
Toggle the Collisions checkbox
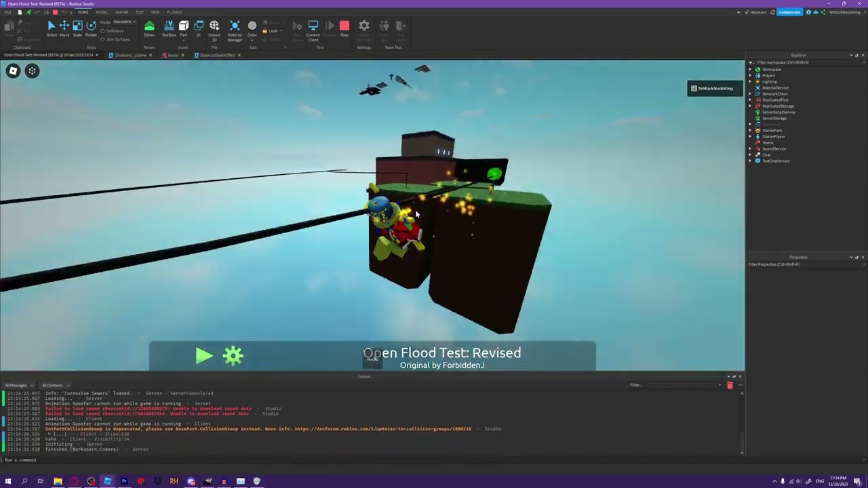[102, 30]
